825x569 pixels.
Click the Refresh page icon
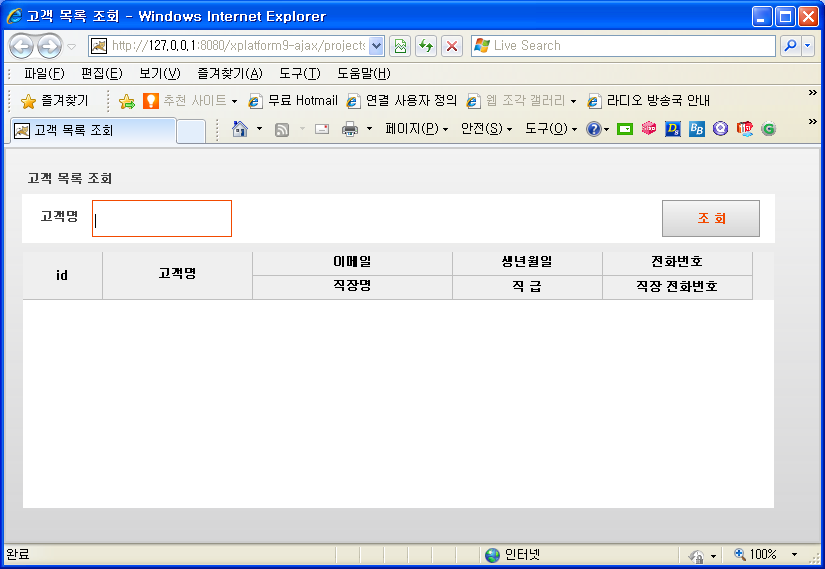point(426,46)
